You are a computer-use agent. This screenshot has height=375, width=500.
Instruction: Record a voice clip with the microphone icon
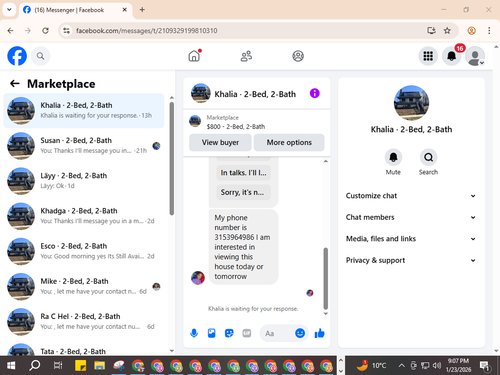coord(194,333)
